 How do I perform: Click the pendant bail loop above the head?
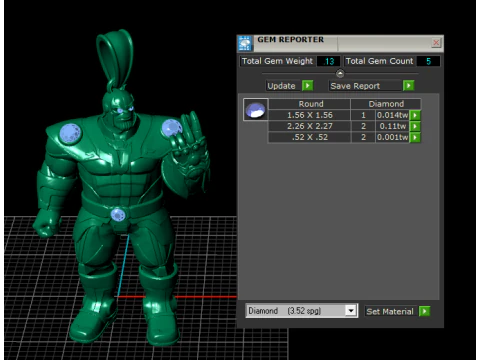click(x=115, y=57)
